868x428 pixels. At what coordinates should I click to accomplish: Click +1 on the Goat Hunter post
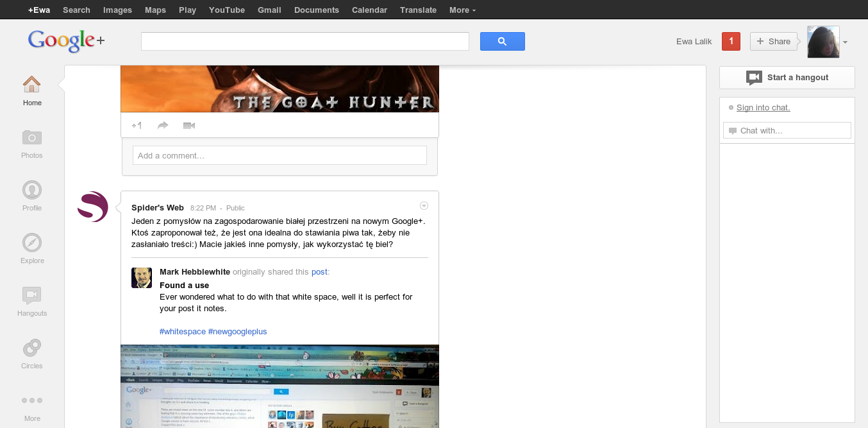coord(137,125)
